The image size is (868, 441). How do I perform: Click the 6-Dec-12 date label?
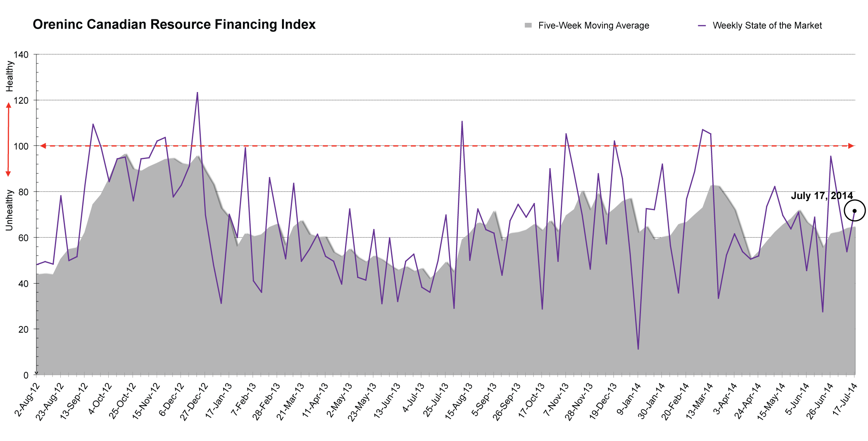coord(172,400)
